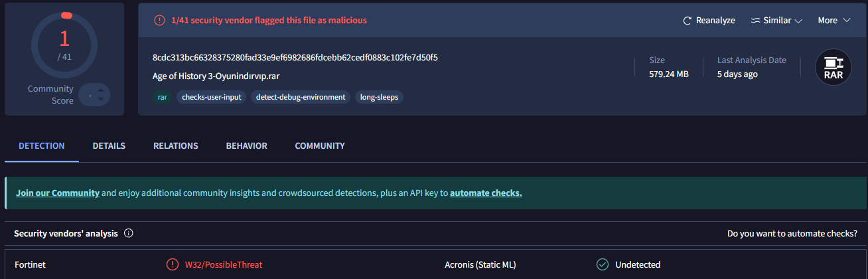Screen dimensions: 868x279
Task: Open the Behavior tab
Action: [x=246, y=146]
